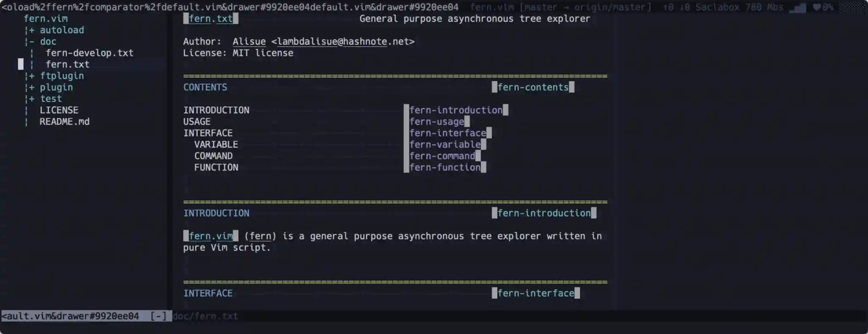
Task: Expand the ftplugin directory
Action: (61, 76)
